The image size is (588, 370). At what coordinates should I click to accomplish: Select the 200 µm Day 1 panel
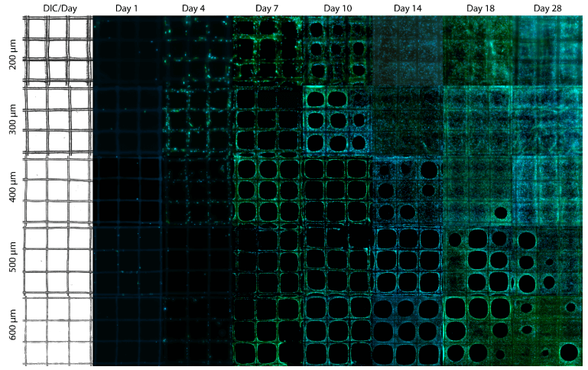(x=128, y=50)
